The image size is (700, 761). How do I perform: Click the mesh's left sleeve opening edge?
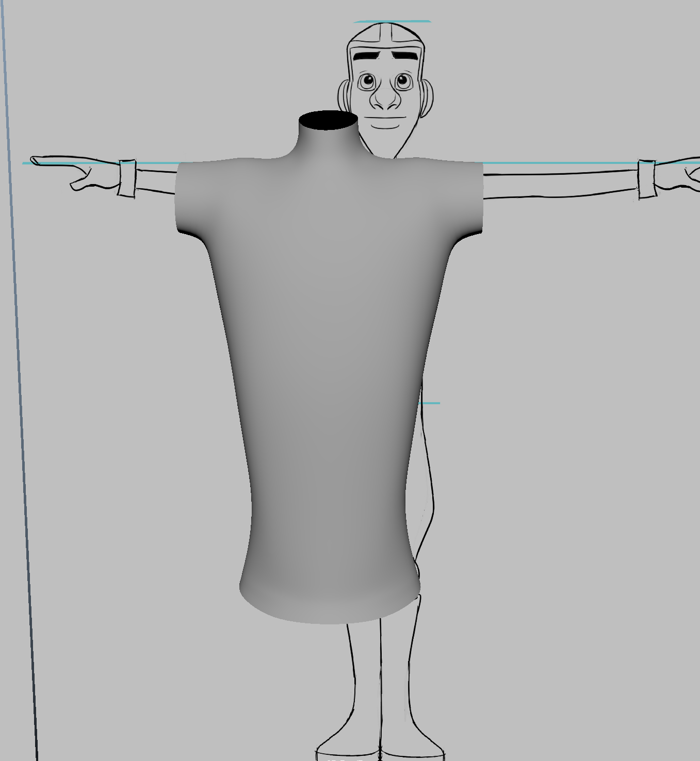[x=177, y=197]
